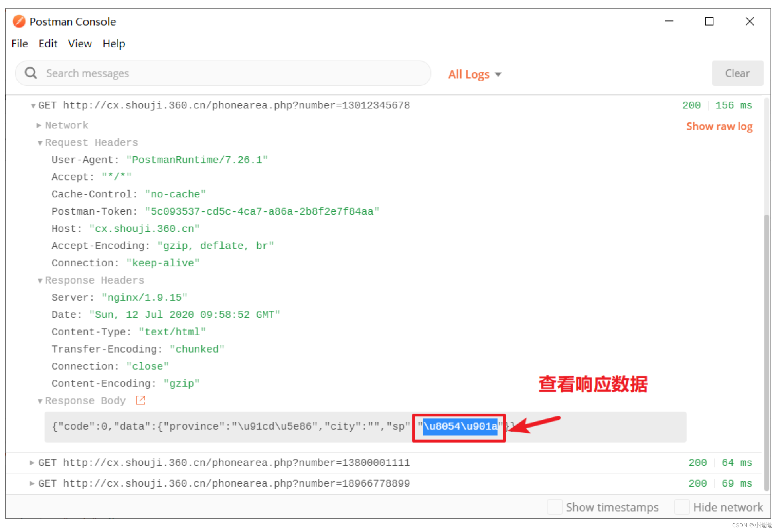The image size is (778, 532).
Task: Expand GET request for number 18966778899
Action: (32, 483)
